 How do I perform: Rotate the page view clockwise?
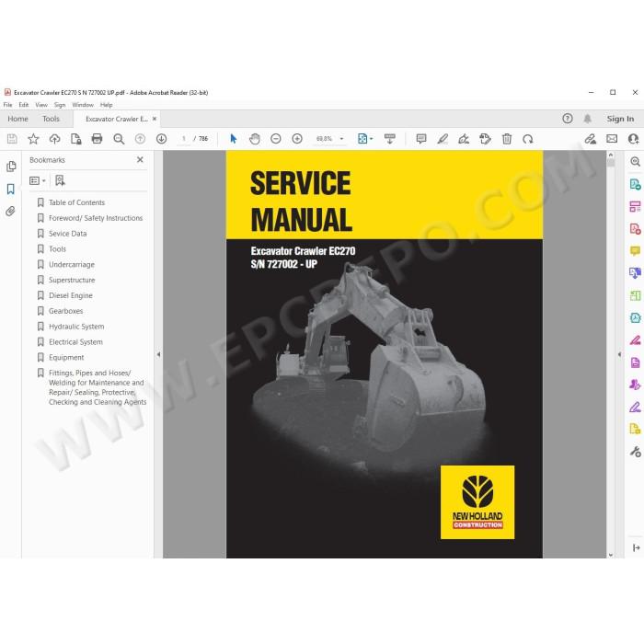528,139
